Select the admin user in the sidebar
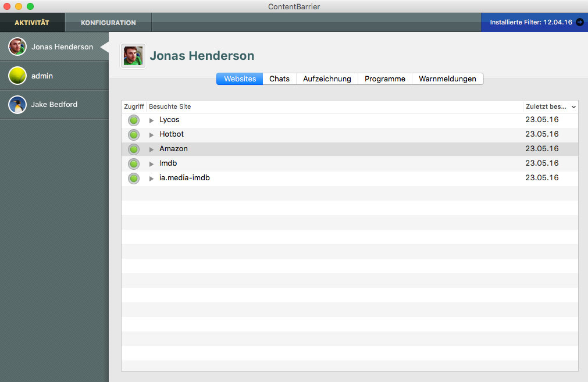588x382 pixels. (54, 76)
